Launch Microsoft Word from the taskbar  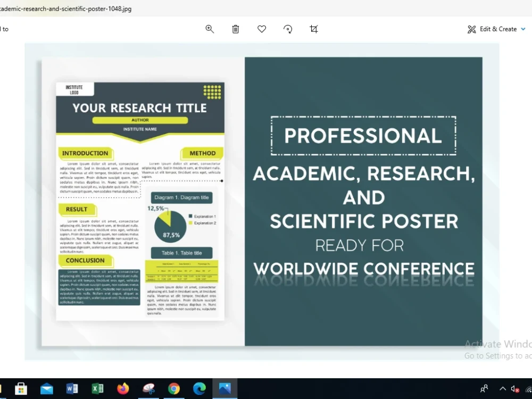(x=72, y=388)
